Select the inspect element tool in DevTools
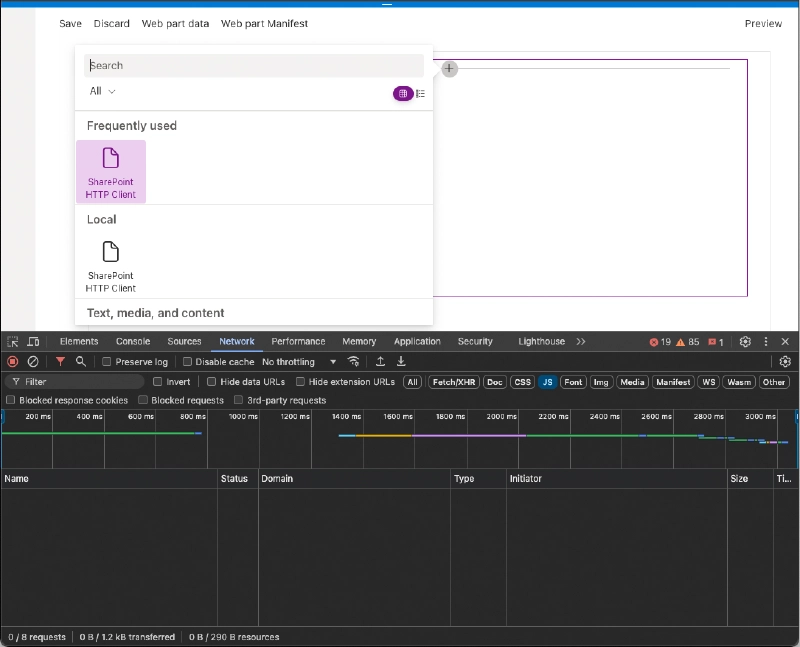The width and height of the screenshot is (800, 647). tap(13, 341)
